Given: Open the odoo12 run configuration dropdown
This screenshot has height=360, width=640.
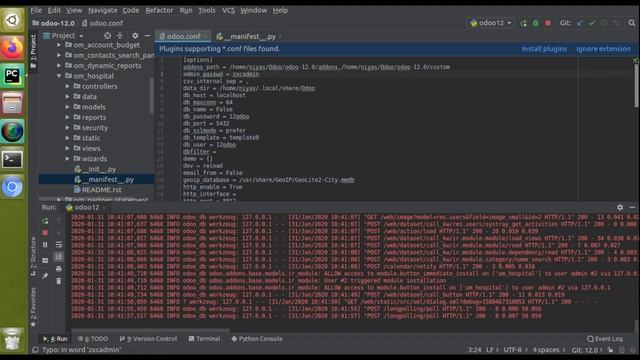Looking at the screenshot, I should tap(491, 23).
